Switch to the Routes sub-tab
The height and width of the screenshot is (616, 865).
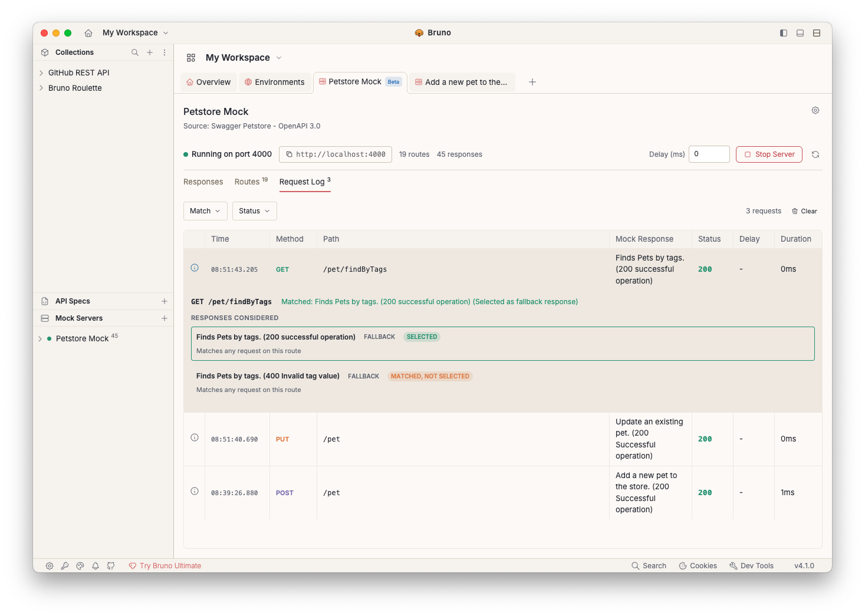click(x=251, y=182)
